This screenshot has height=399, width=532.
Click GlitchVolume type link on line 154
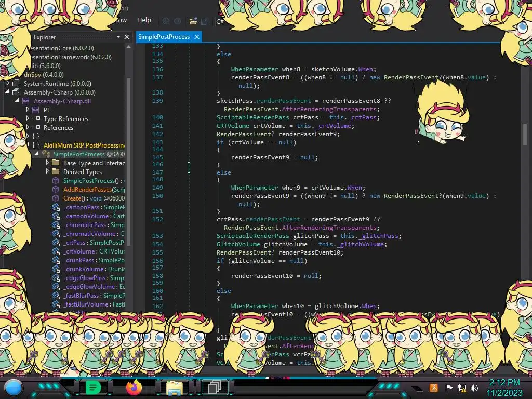(238, 244)
